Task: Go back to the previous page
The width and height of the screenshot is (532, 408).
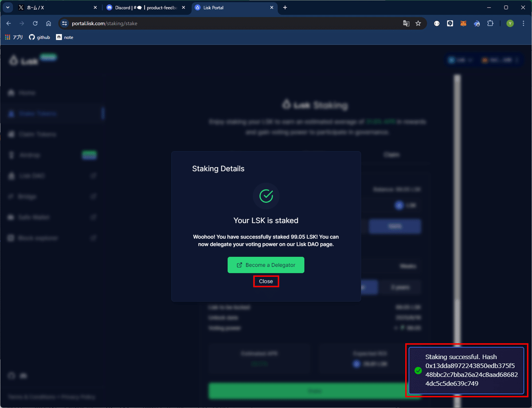Action: 8,23
